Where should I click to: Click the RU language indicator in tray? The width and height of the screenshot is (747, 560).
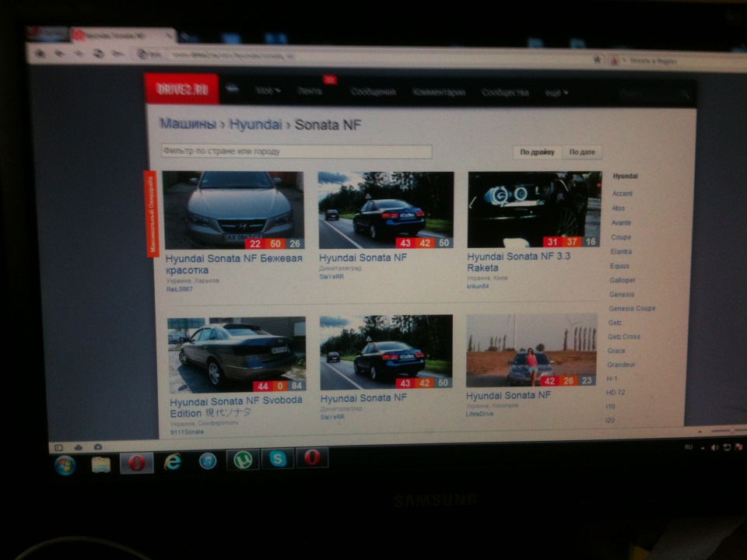pyautogui.click(x=689, y=447)
